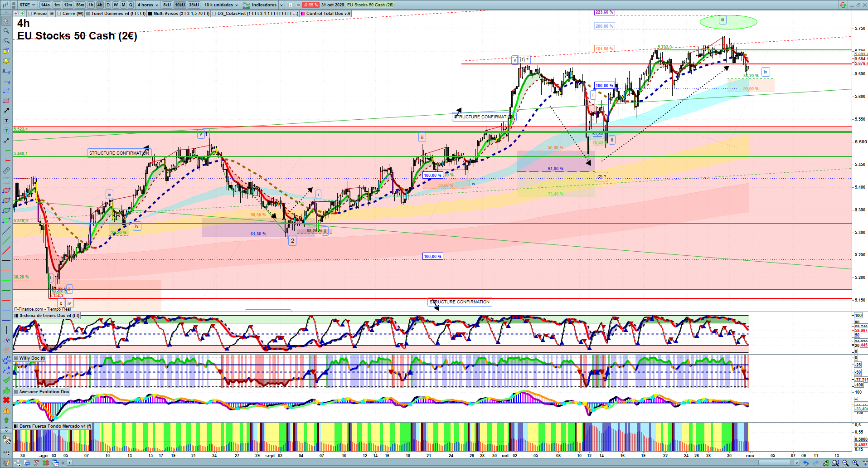This screenshot has height=468, width=868.
Task: Toggle Tunel Domenec v4 indicator visibility
Action: click(x=88, y=14)
